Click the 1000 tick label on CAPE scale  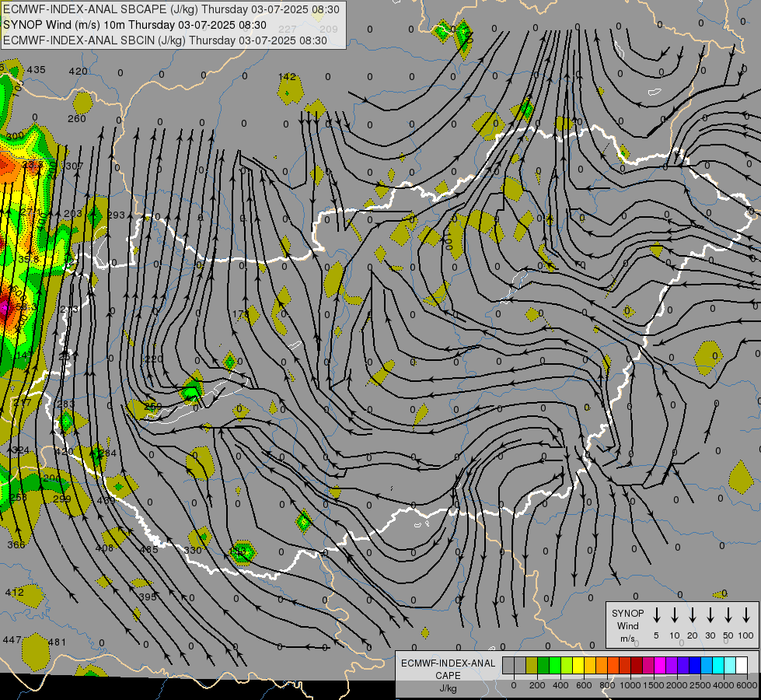coord(630,685)
